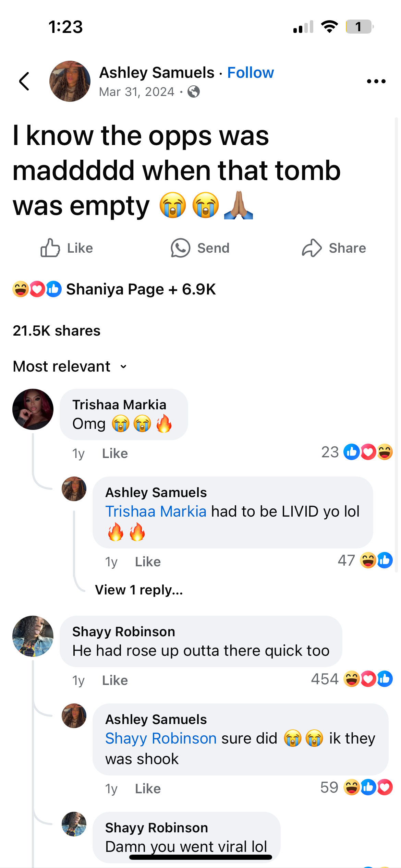The image size is (401, 868).
Task: Tap the Shayy Robinson mention in reply
Action: pyautogui.click(x=161, y=738)
